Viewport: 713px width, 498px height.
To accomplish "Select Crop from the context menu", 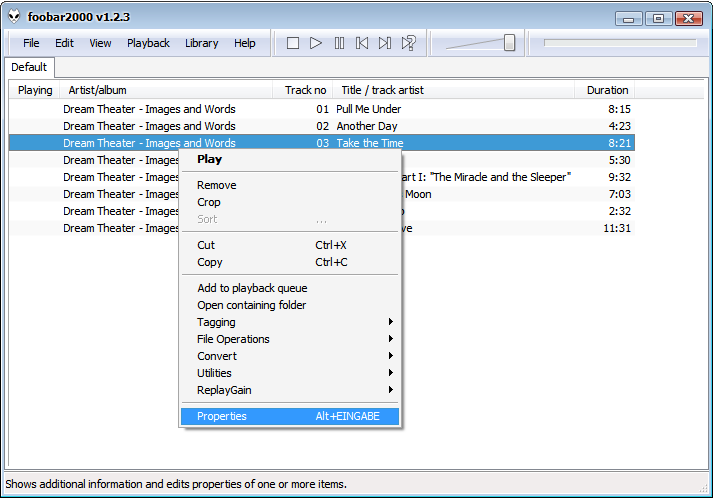I will [x=290, y=202].
